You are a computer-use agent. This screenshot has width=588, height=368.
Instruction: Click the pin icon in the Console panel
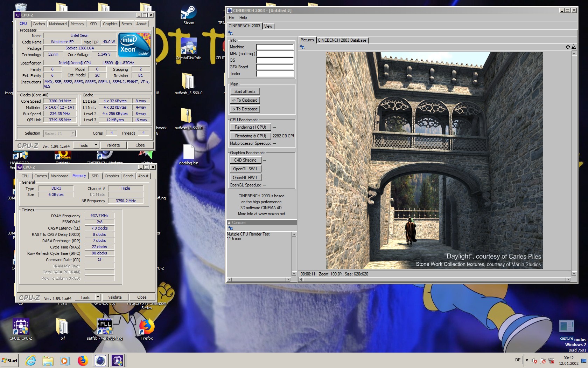click(231, 228)
